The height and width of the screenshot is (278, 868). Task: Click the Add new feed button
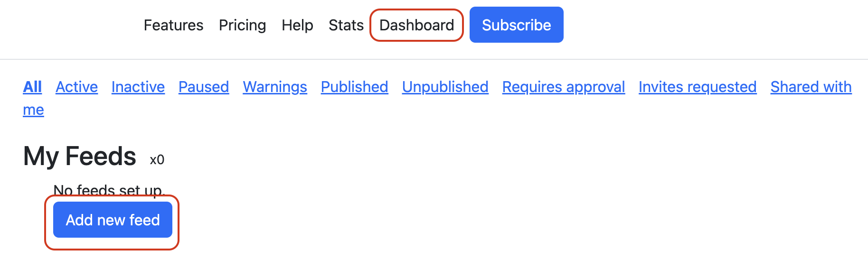pos(113,220)
